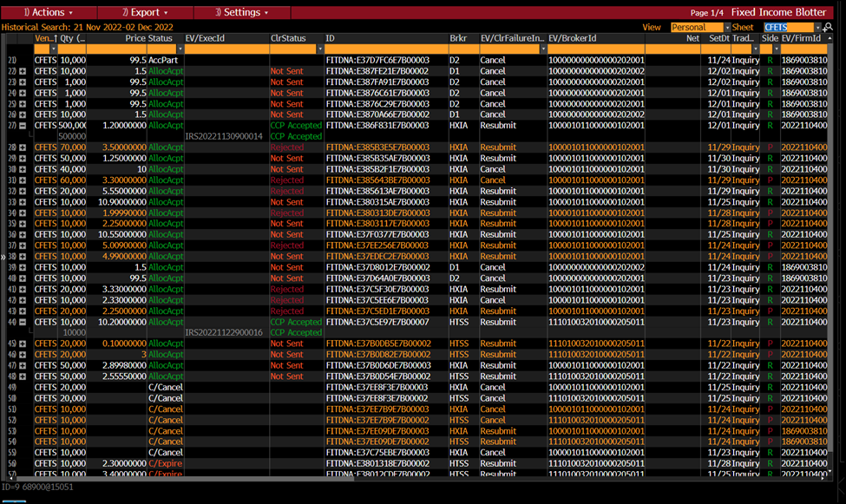Expand row with ID FITDNA:E37B0D54E7B00002

23,376
